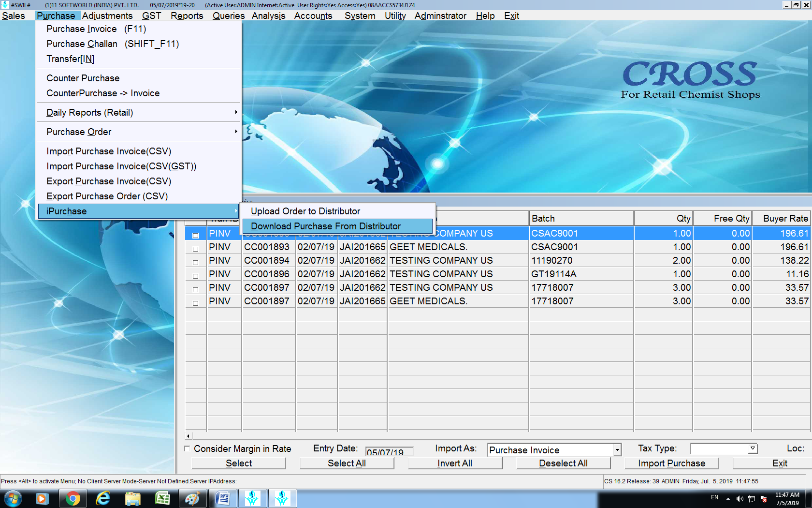
Task: Expand Daily Reports (Retail) submenu
Action: (139, 112)
